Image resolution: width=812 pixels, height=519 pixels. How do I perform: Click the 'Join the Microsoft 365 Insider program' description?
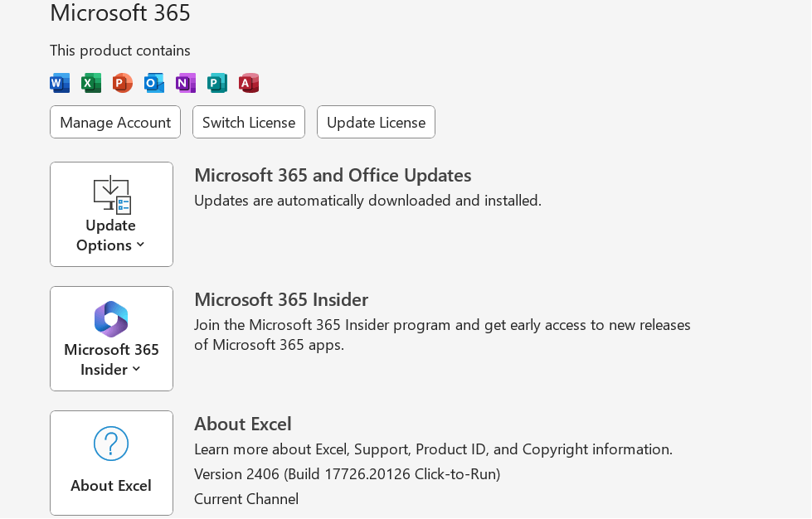[x=442, y=335]
